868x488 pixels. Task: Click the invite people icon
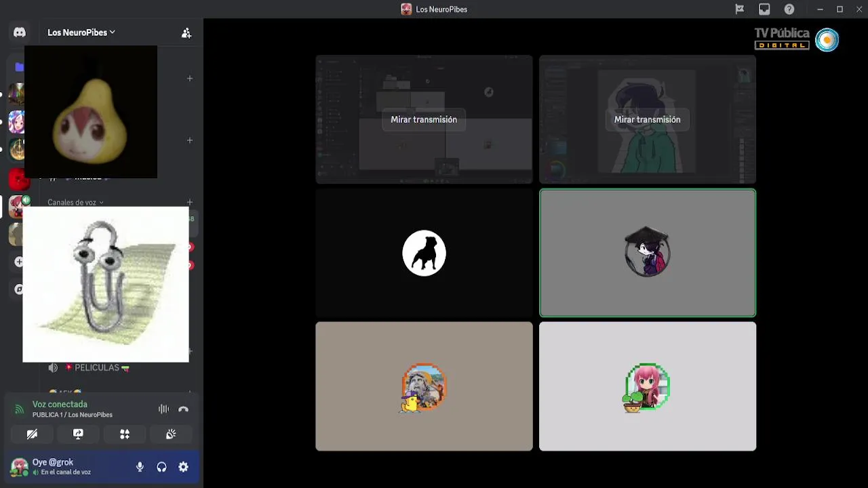pyautogui.click(x=186, y=33)
